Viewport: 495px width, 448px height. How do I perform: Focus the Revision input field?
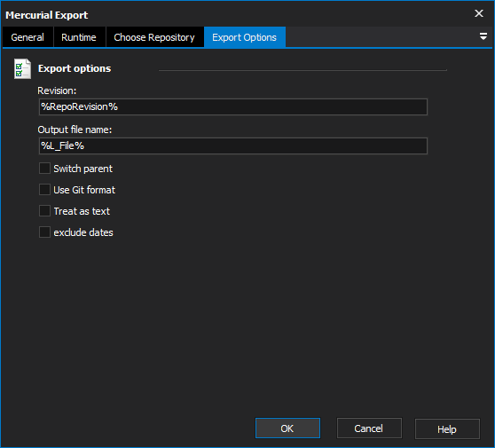coord(233,107)
